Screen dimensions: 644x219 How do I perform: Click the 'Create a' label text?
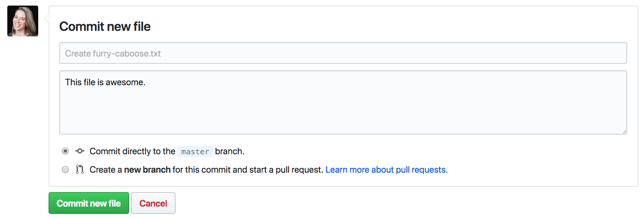tap(106, 170)
